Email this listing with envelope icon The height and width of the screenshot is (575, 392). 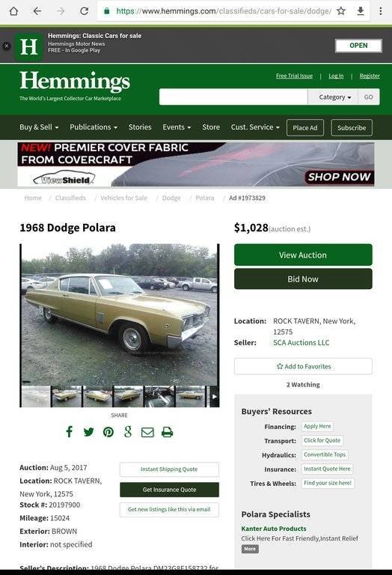pos(147,432)
